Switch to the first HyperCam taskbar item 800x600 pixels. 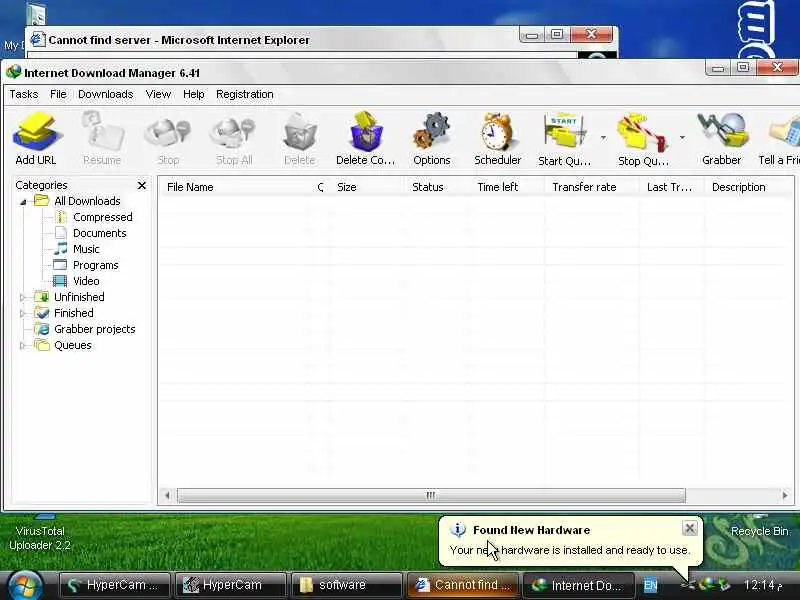click(113, 585)
